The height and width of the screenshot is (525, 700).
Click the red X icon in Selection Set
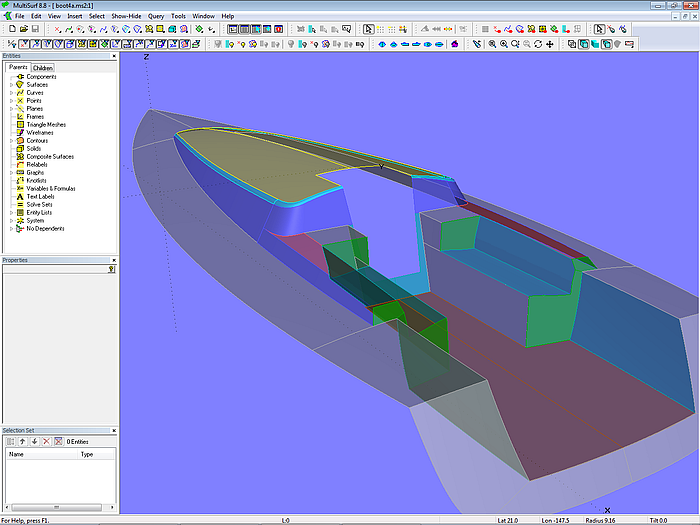pos(46,441)
